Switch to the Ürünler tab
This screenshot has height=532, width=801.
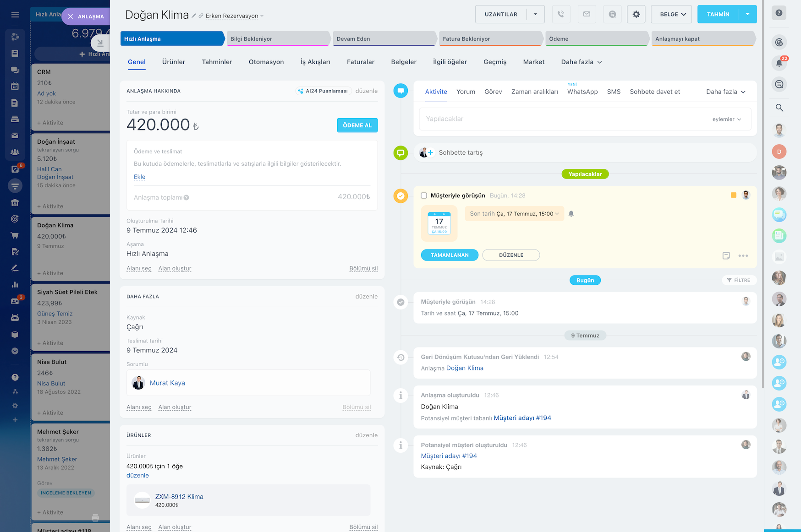(174, 62)
